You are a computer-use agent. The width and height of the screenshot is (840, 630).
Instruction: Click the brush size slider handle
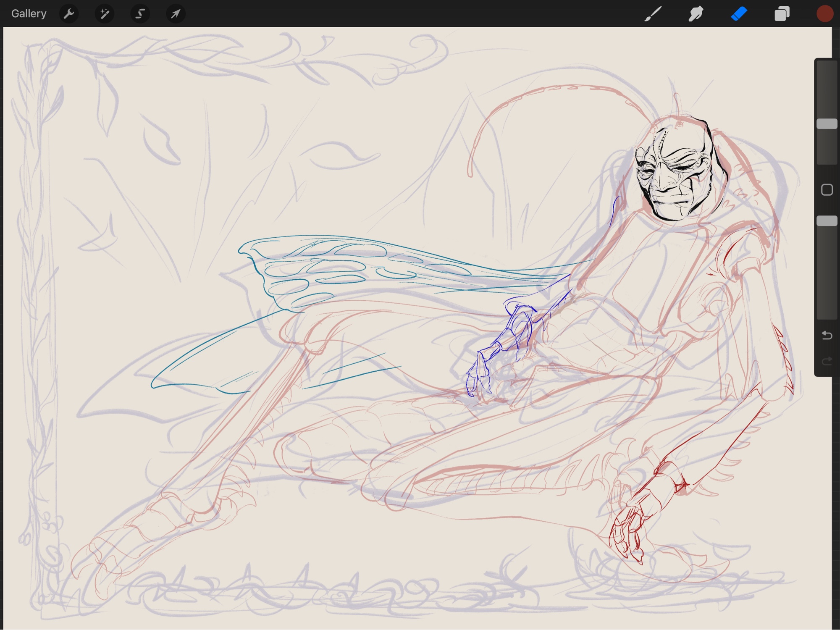click(x=827, y=123)
